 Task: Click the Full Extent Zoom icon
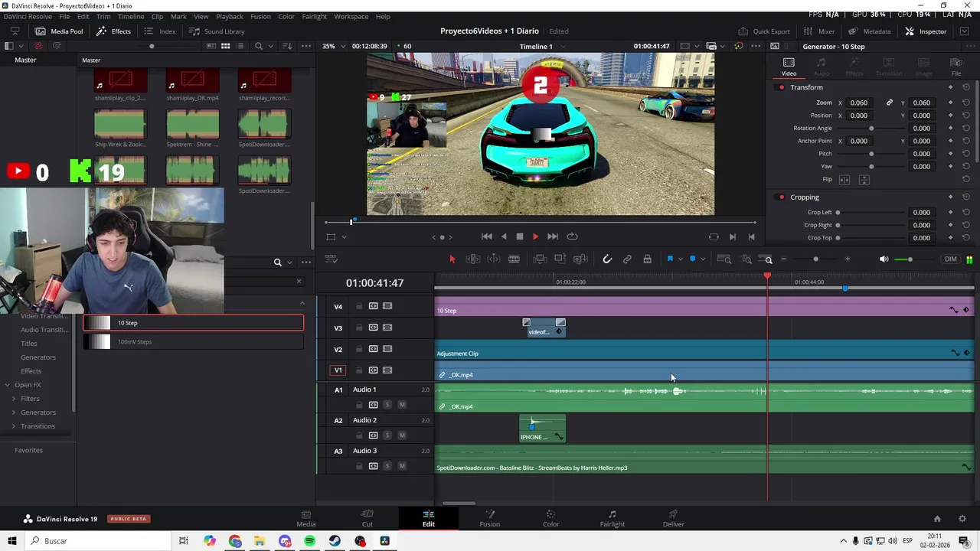click(x=724, y=259)
